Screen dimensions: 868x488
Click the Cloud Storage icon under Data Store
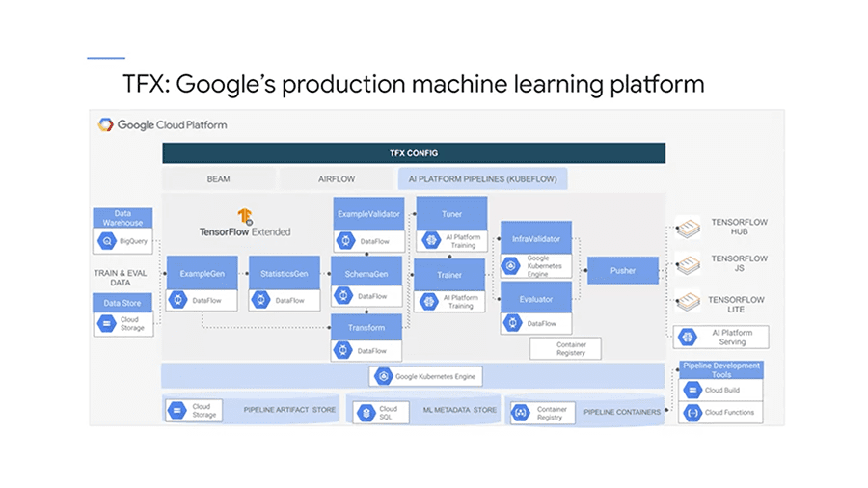click(107, 324)
